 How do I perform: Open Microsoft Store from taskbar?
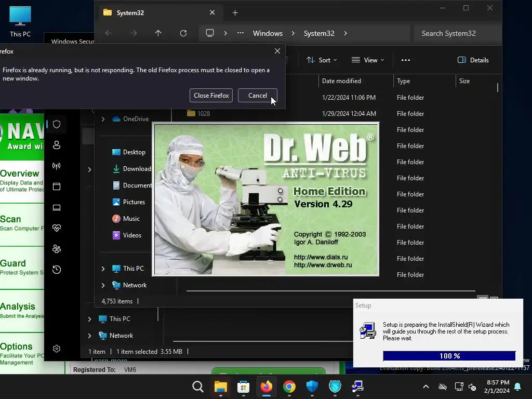pyautogui.click(x=243, y=387)
